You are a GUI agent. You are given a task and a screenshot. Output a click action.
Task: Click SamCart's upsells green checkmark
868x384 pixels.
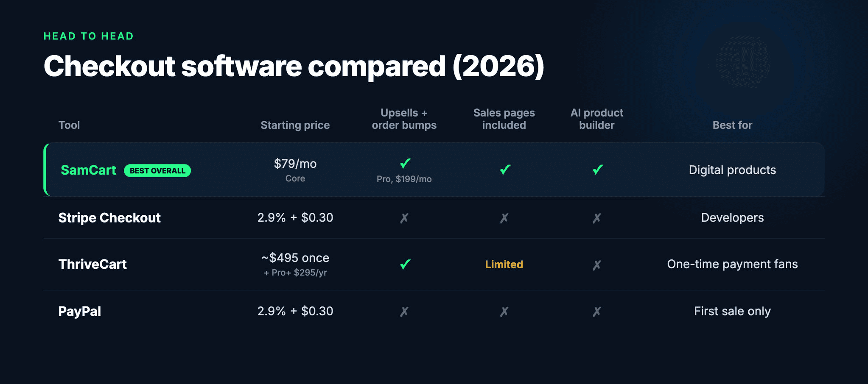coord(405,163)
